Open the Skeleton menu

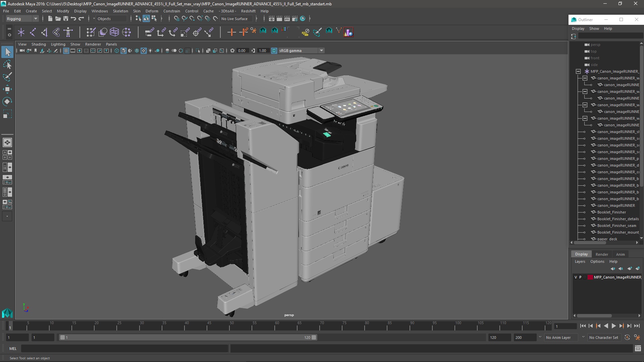click(x=120, y=11)
